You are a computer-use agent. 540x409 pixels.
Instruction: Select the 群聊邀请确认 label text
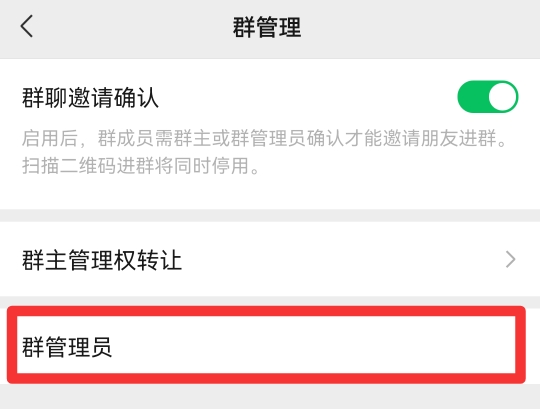[90, 98]
